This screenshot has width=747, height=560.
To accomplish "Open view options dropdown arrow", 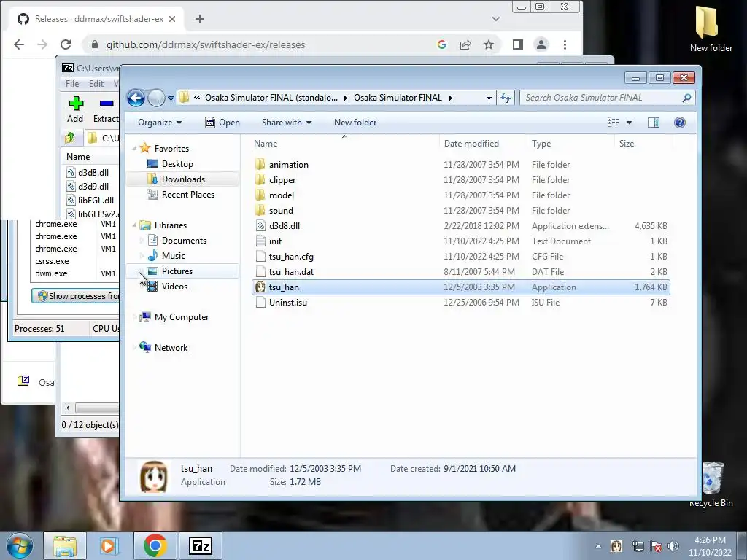I will click(629, 122).
